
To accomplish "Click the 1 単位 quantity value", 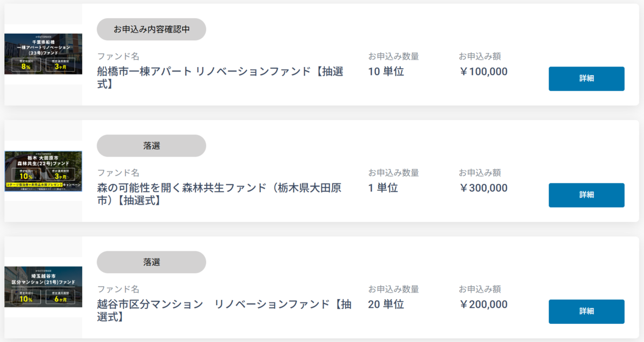I will [383, 188].
